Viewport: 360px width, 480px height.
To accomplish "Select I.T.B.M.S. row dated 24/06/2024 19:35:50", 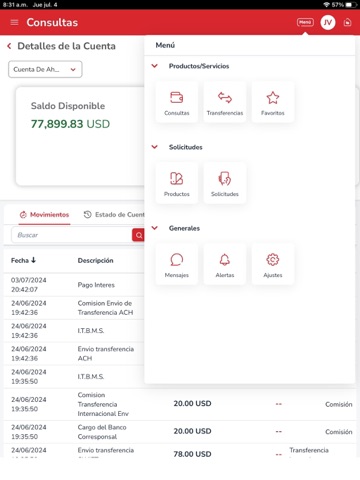I will [x=74, y=376].
